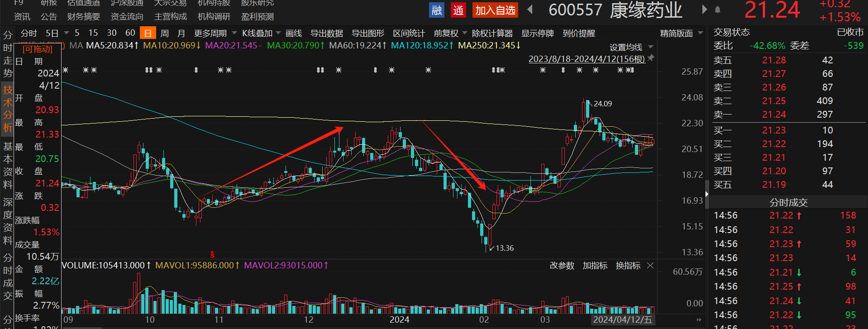Click the 买一 bid row at 21.23

click(x=788, y=130)
